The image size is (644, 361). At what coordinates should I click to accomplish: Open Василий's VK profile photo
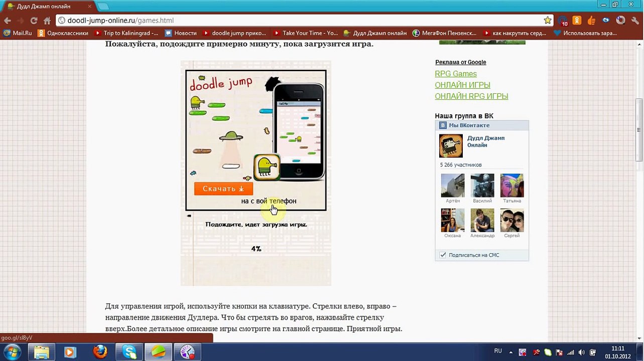click(x=482, y=186)
